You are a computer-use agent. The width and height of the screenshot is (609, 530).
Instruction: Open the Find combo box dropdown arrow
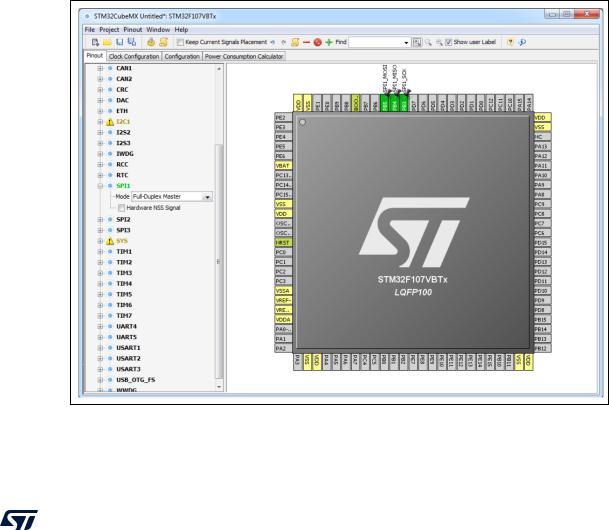[x=406, y=42]
